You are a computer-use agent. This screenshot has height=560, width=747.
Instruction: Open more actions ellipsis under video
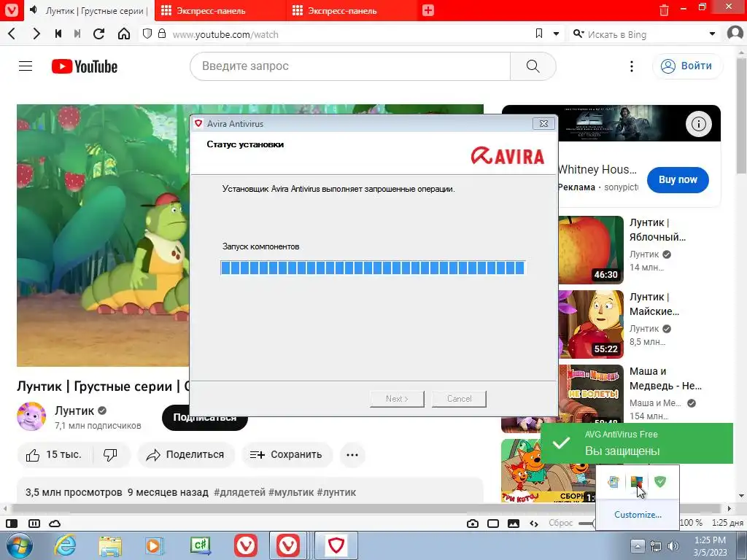(x=352, y=455)
